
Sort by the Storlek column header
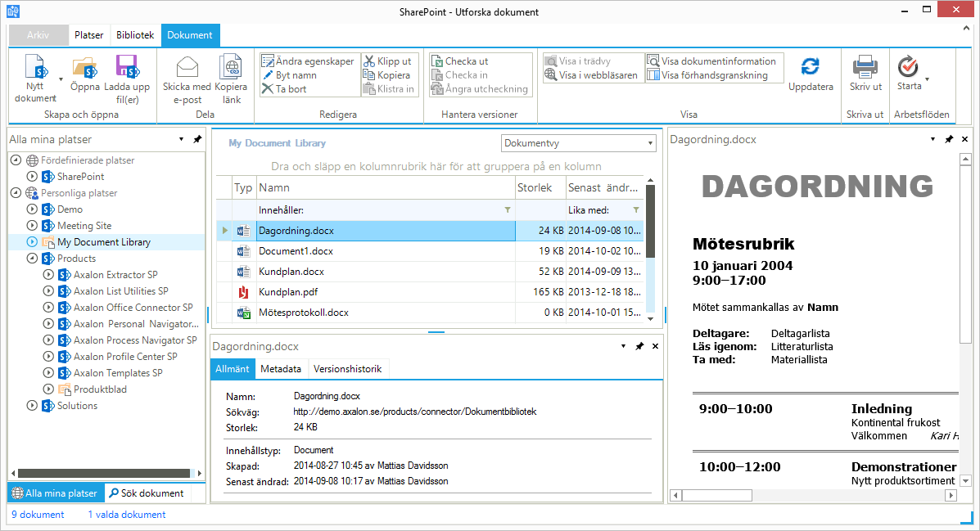coord(540,187)
